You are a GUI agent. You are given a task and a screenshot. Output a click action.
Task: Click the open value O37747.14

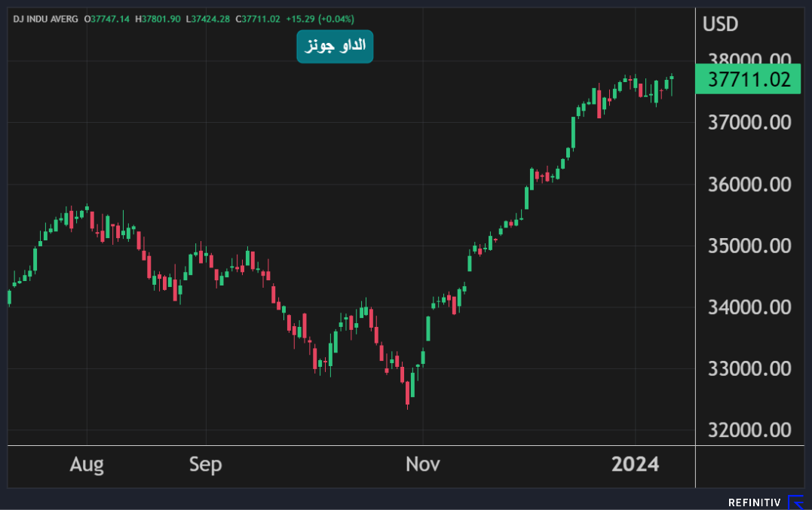point(109,18)
